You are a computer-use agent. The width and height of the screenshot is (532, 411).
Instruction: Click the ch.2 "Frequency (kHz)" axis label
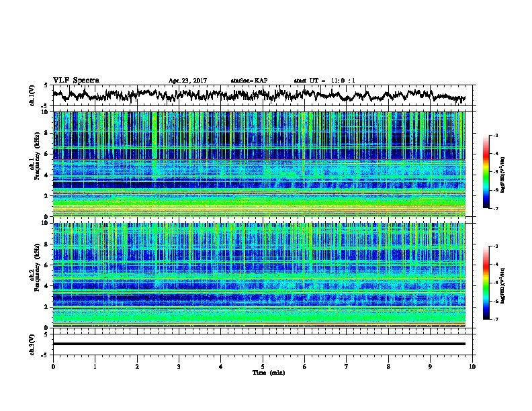pyautogui.click(x=37, y=267)
